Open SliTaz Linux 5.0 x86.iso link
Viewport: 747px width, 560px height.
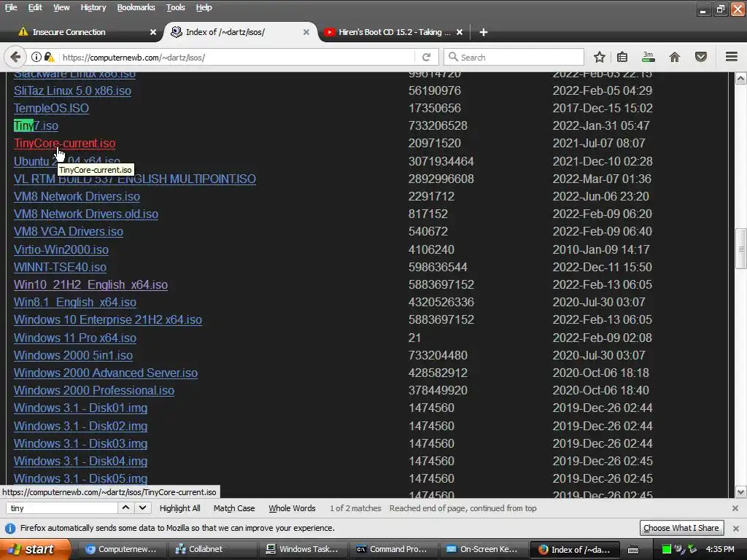(x=72, y=90)
